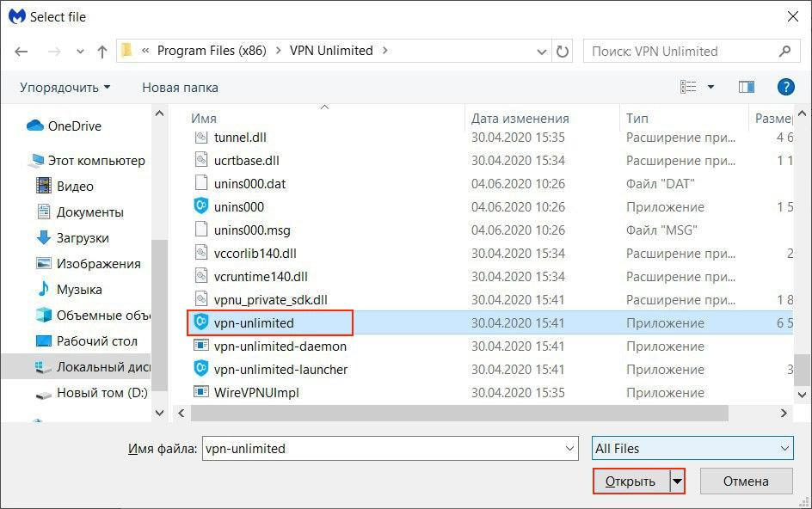Viewport: 812px width, 509px height.
Task: Select the unins000 application file
Action: pos(238,207)
